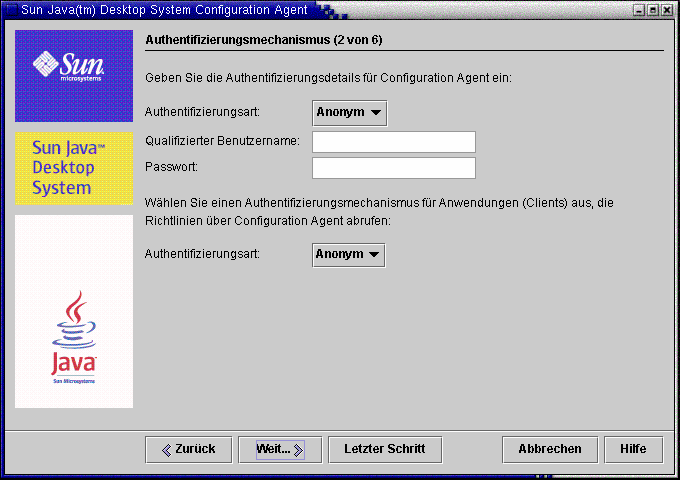680x480 pixels.
Task: Open help with the Hilfe button
Action: click(634, 450)
